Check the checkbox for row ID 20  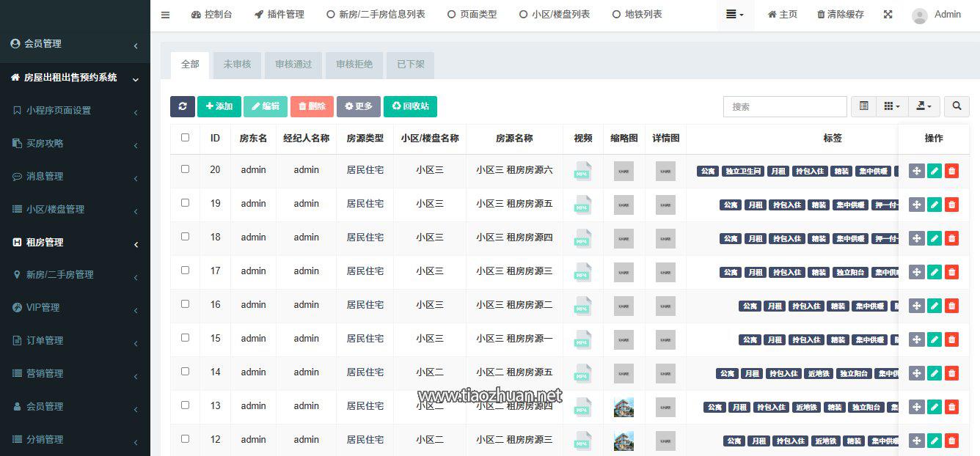tap(185, 169)
